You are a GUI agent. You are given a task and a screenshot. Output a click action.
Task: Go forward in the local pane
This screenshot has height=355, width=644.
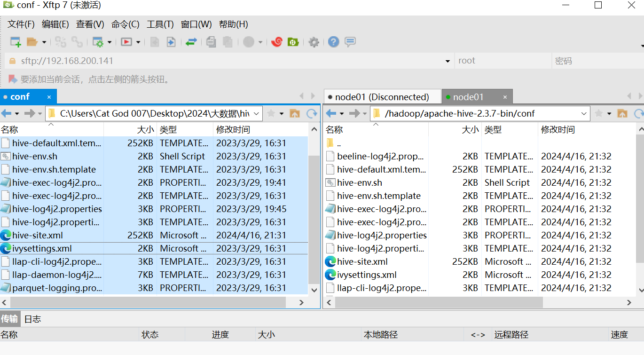pyautogui.click(x=29, y=113)
